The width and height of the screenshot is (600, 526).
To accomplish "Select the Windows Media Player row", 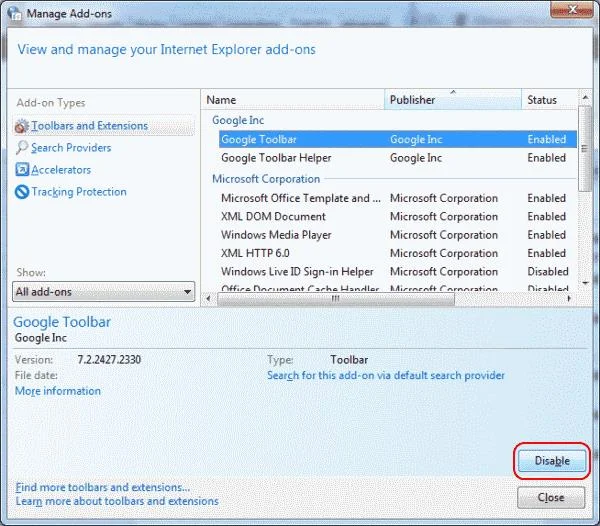I will (398, 235).
